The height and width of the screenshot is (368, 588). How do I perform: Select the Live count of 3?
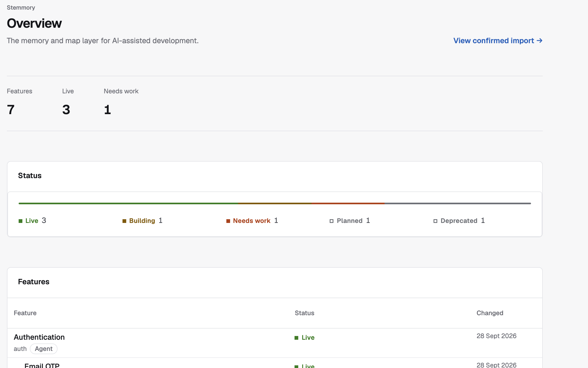click(x=66, y=110)
